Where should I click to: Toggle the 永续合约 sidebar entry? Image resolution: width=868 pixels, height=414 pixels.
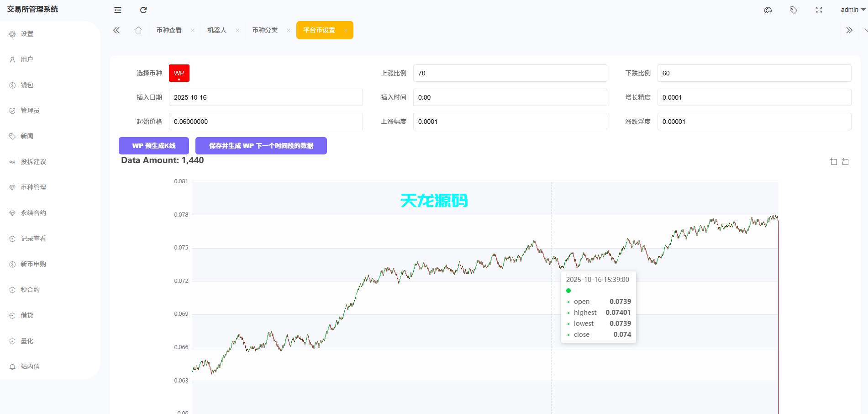(x=32, y=212)
